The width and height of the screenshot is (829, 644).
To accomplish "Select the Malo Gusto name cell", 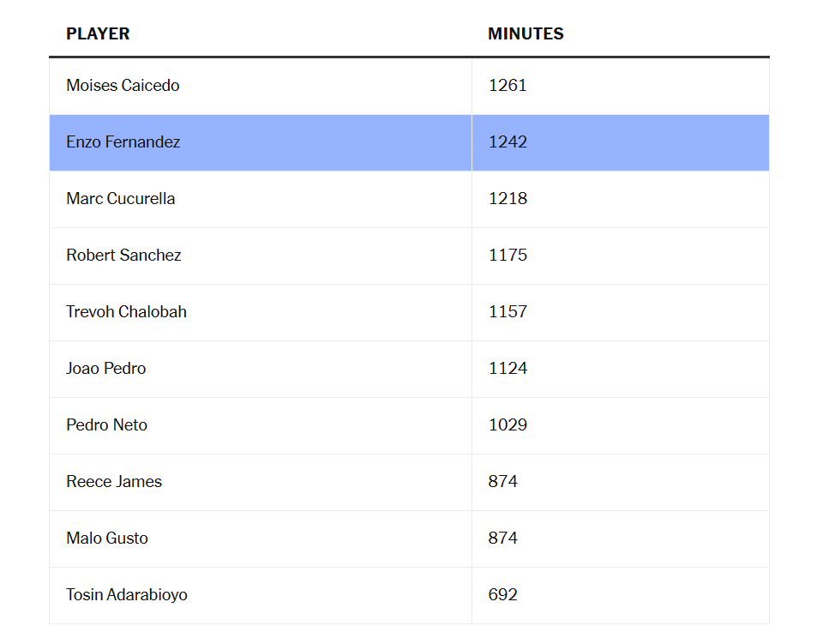I will [107, 539].
